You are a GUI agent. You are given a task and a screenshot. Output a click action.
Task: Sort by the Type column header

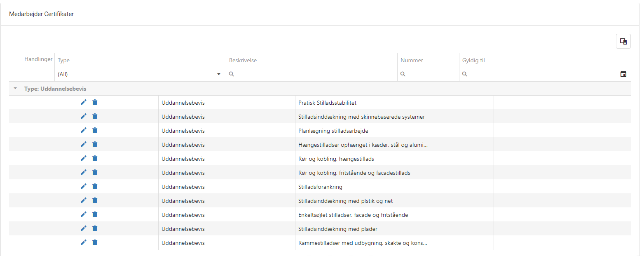tap(64, 60)
